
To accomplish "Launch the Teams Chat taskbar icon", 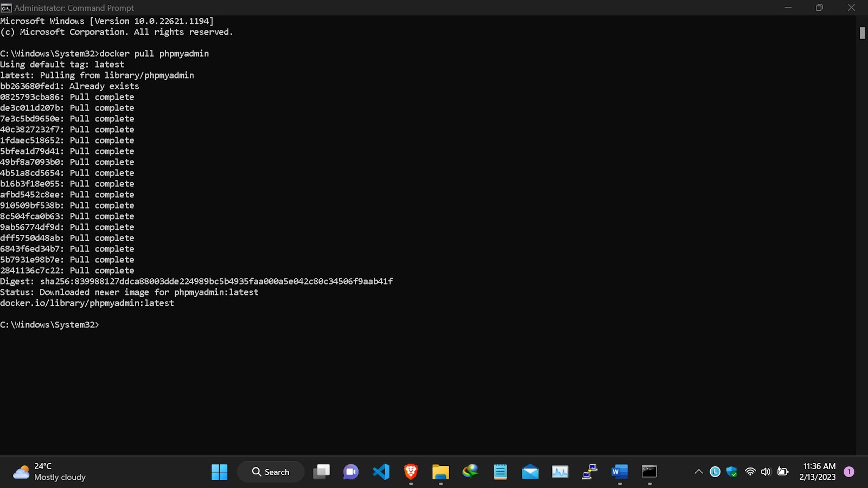I will 351,472.
